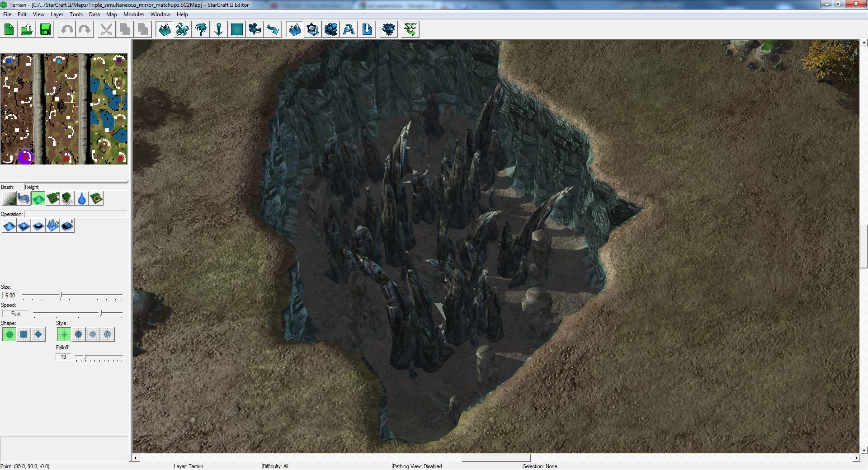The height and width of the screenshot is (470, 868).
Task: Switch to the Terrain layer icon
Action: tap(165, 30)
